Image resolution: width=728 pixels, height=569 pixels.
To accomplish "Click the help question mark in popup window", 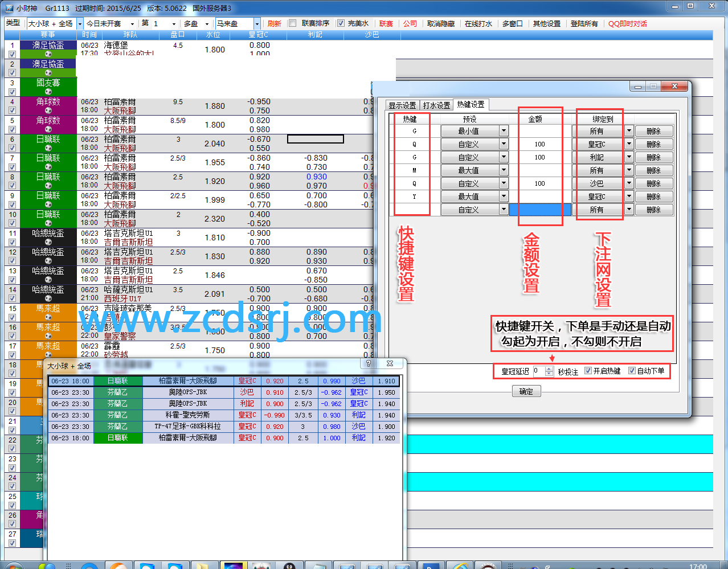I will click(369, 363).
